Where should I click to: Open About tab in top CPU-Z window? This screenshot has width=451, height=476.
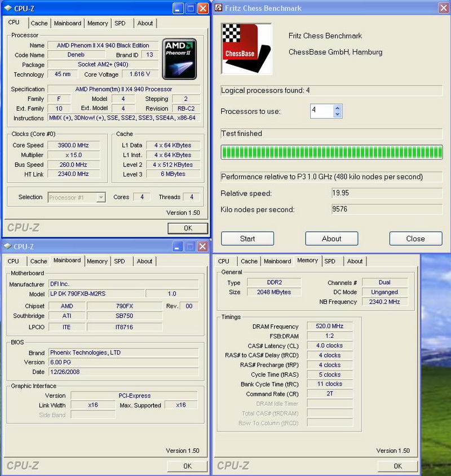click(145, 23)
